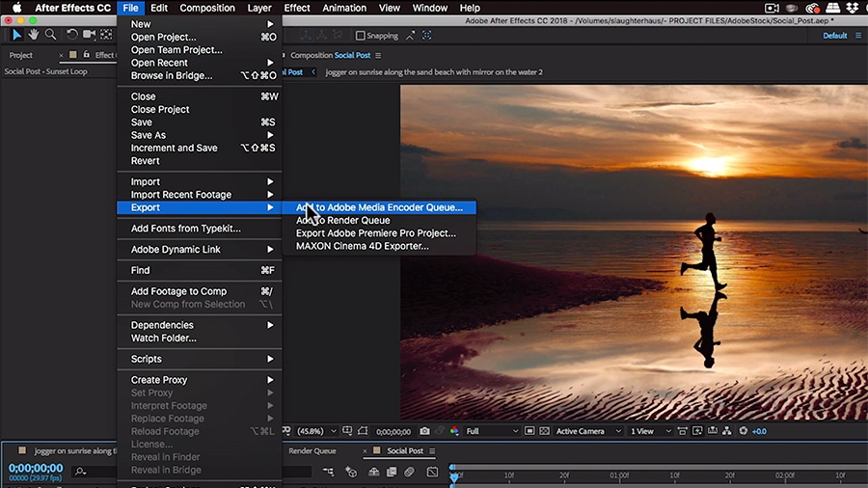Click Open Project menu entry

(200, 37)
